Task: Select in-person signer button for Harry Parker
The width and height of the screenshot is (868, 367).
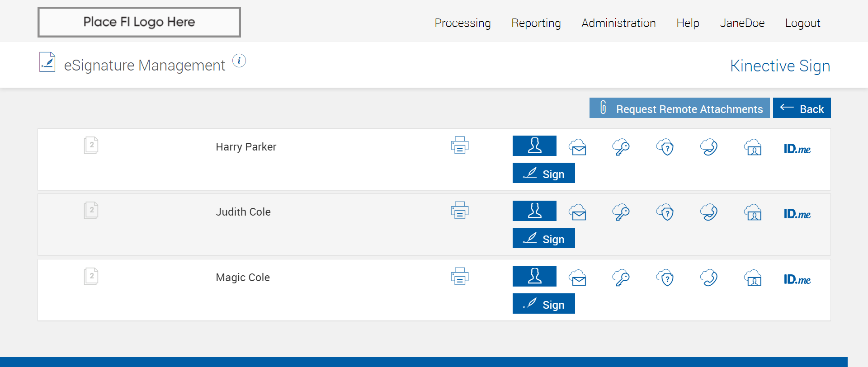Action: pyautogui.click(x=534, y=146)
